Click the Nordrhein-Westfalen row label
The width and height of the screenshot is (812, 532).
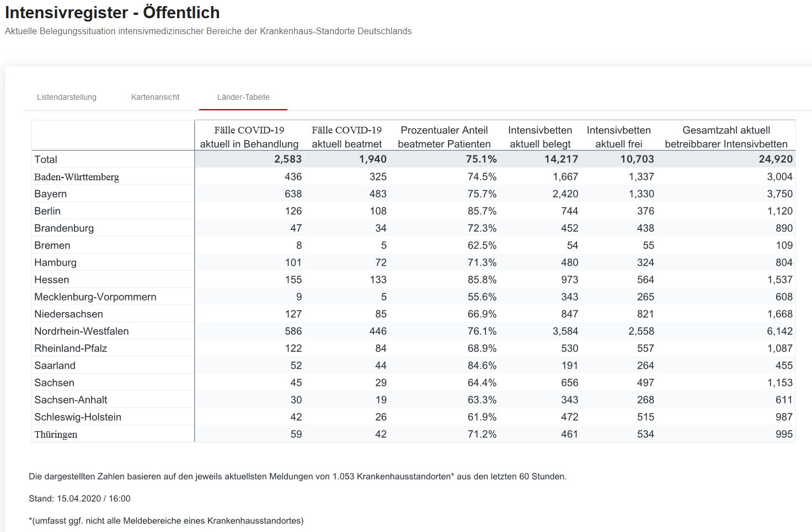point(82,331)
